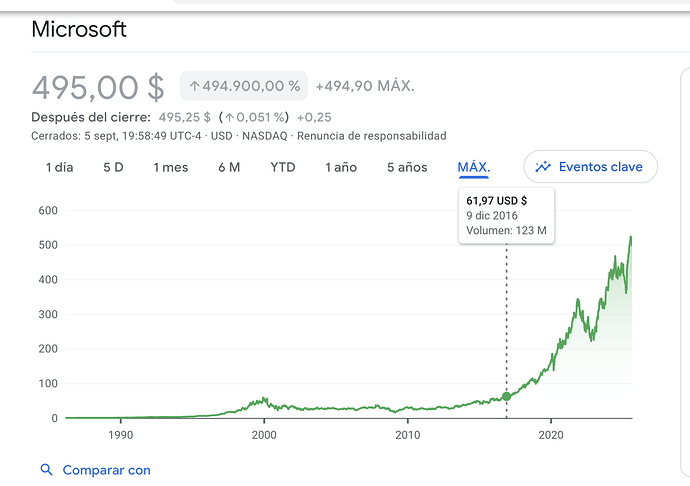Screen dimensions: 690x486
Task: Choose the "6 M" time range
Action: (x=229, y=167)
